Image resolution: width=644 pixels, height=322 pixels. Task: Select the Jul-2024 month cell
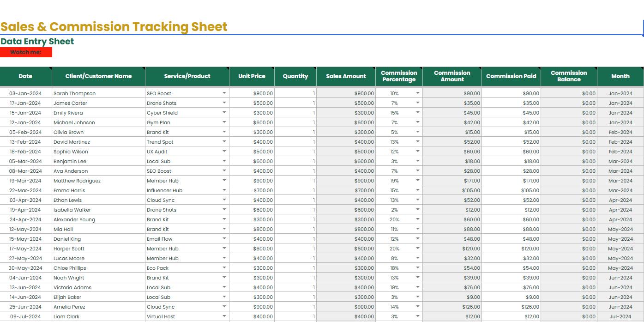click(x=620, y=316)
